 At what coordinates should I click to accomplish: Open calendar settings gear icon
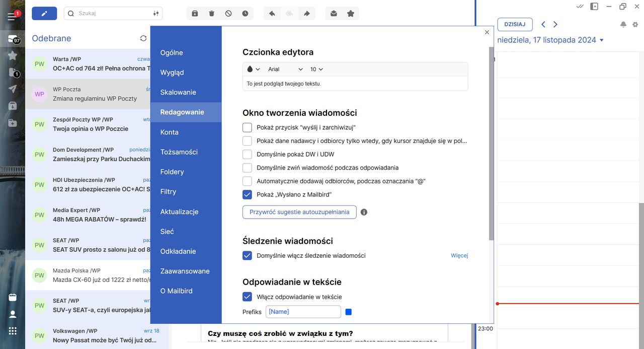click(635, 24)
